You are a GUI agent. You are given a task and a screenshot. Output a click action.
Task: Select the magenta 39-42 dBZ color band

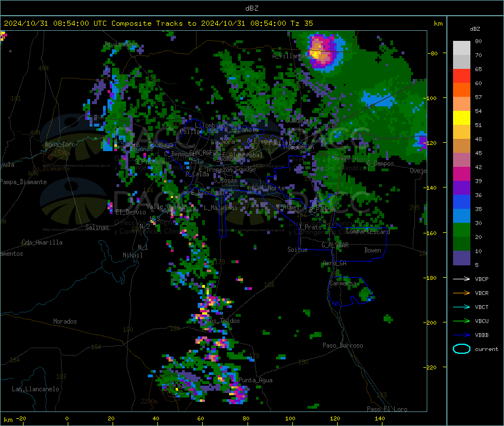click(461, 174)
